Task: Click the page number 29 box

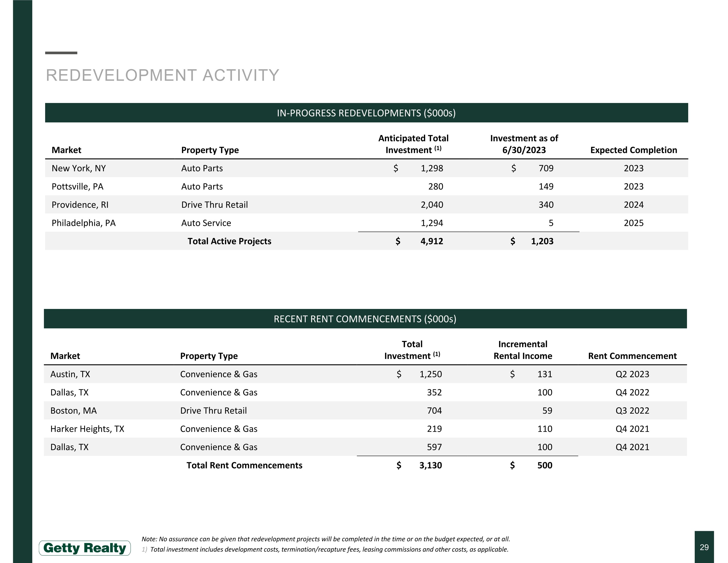Action: (x=704, y=547)
